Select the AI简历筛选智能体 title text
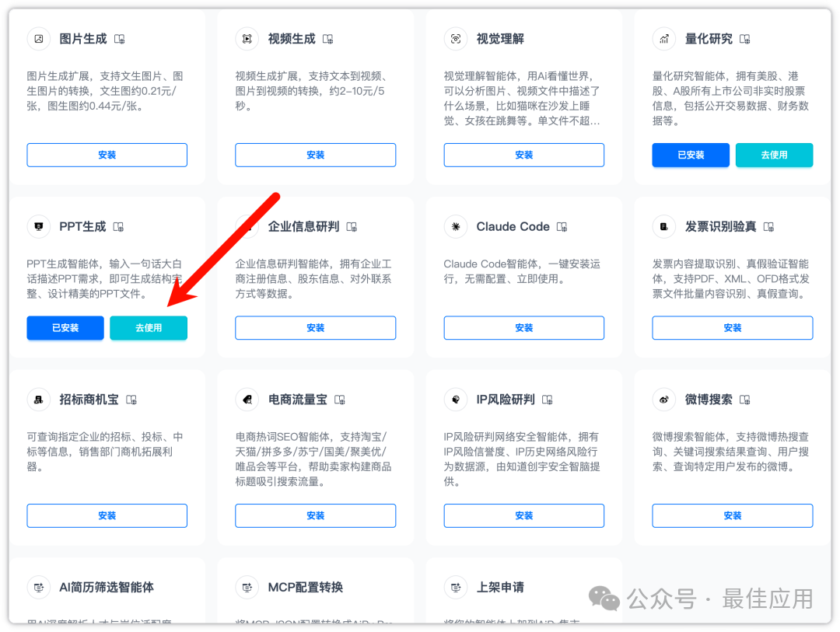This screenshot has width=840, height=632. coord(107,587)
